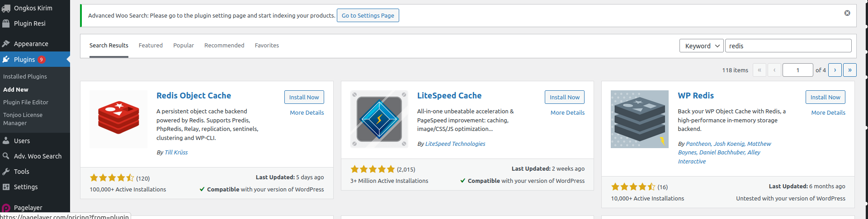Jump to the last results page
868x219 pixels.
pyautogui.click(x=849, y=70)
